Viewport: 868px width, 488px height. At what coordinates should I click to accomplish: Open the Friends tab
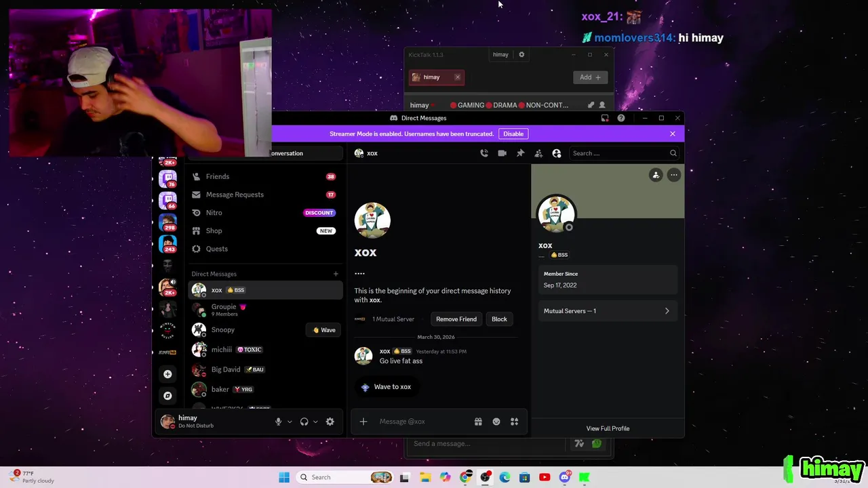click(265, 176)
